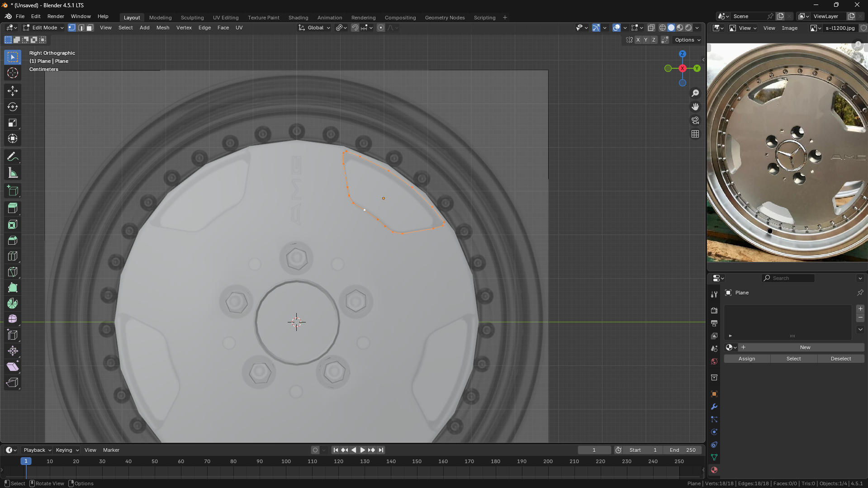
Task: Add a material slot with plus button
Action: point(860,309)
